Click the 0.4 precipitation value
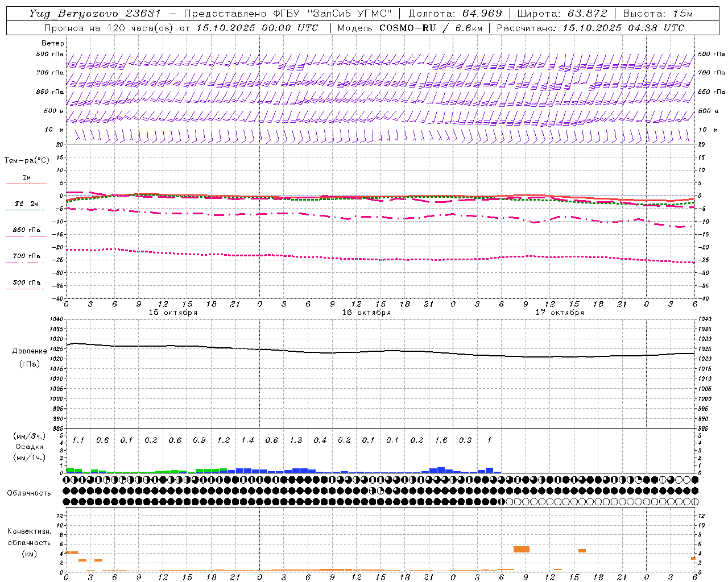 (320, 440)
